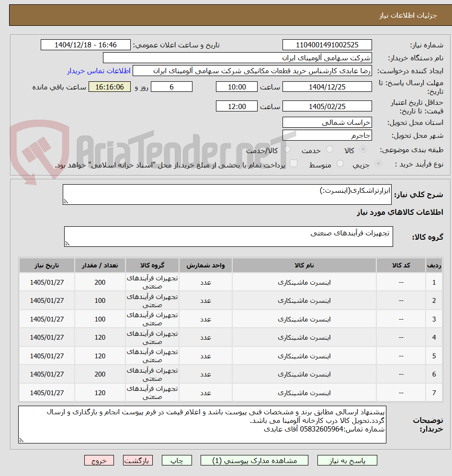Screen dimensions: 452x476
Task: Click the remaining time field 16:16:06
Action: point(110,87)
